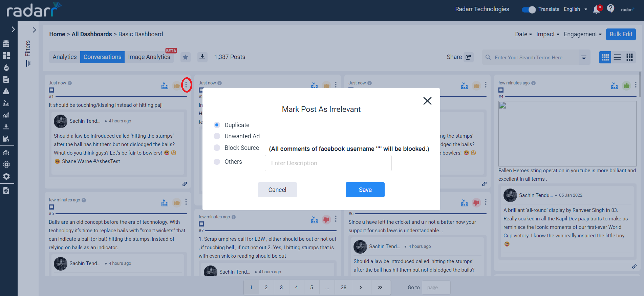Select the Duplicate radio option
The height and width of the screenshot is (296, 644).
pos(217,125)
